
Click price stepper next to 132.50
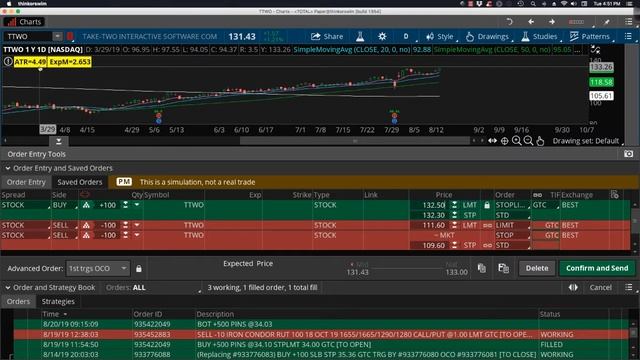tap(454, 205)
